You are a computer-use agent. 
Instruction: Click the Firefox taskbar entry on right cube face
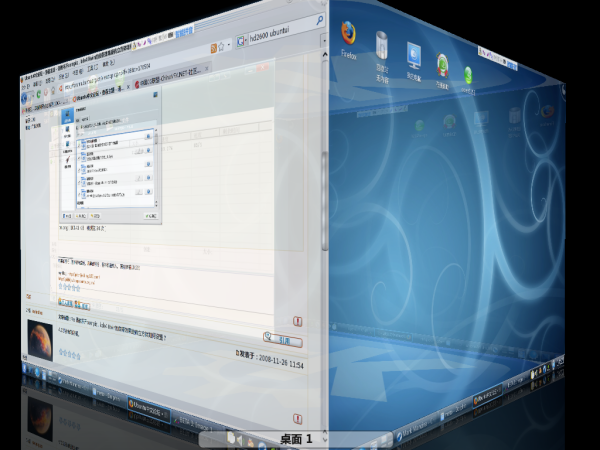tap(487, 395)
